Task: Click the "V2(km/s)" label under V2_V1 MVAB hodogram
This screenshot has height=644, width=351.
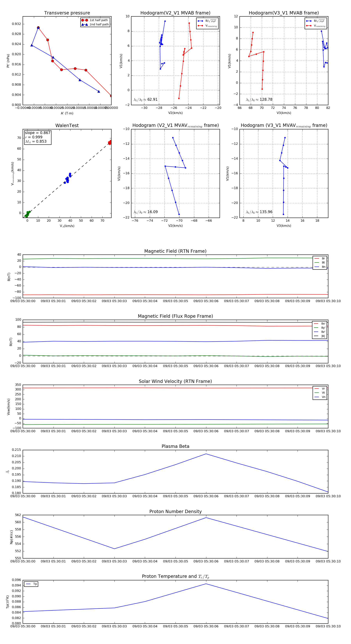Action: [175, 113]
